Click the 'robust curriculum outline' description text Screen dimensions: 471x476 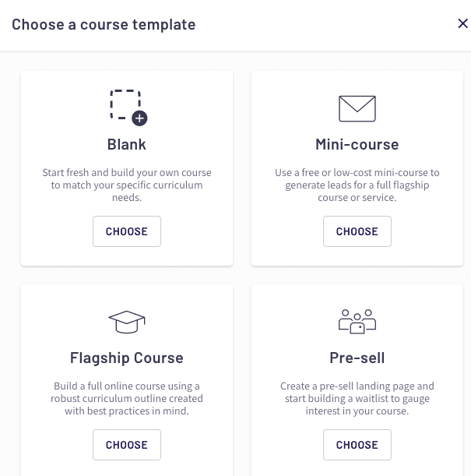click(127, 398)
